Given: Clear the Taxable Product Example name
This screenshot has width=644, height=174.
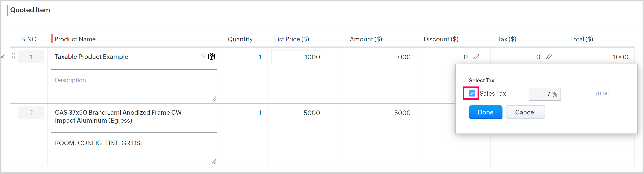Looking at the screenshot, I should point(204,56).
